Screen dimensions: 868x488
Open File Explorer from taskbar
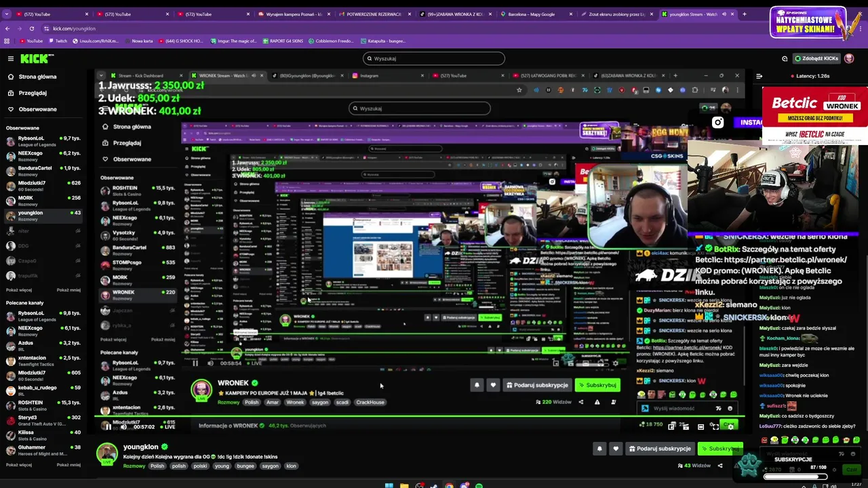[404, 485]
